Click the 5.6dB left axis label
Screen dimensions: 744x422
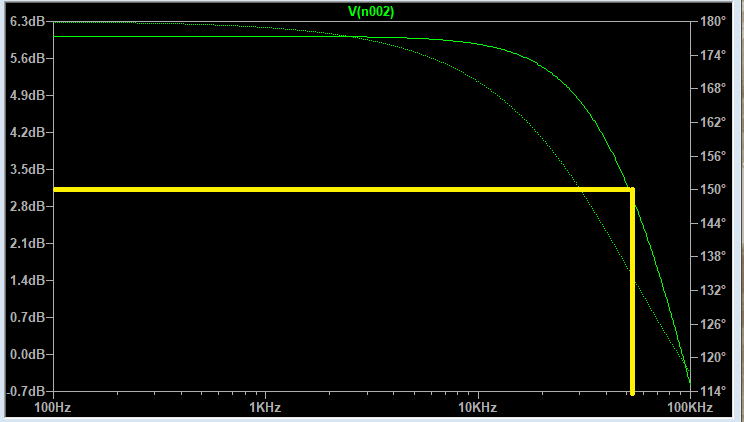(28, 58)
